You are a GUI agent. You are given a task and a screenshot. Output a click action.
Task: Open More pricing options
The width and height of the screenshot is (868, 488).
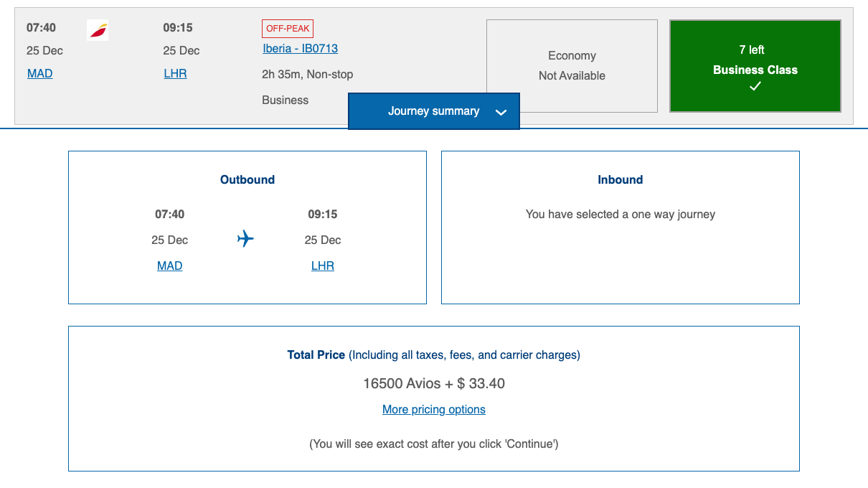pos(433,409)
